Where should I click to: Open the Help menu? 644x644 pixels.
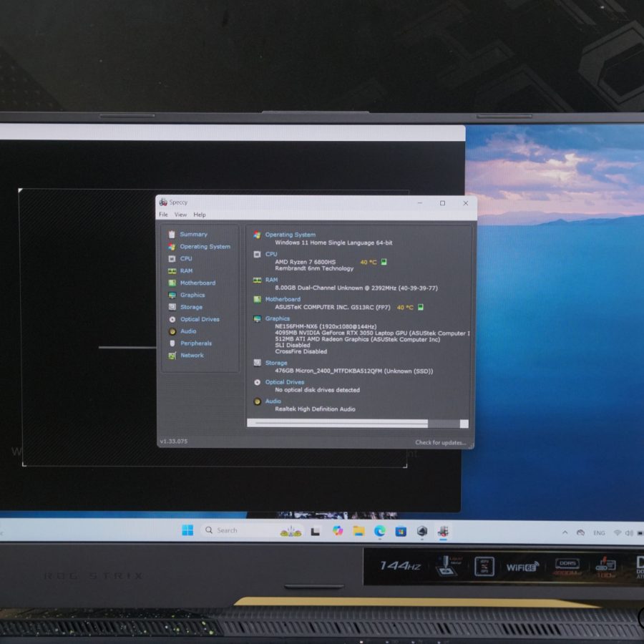coord(200,215)
